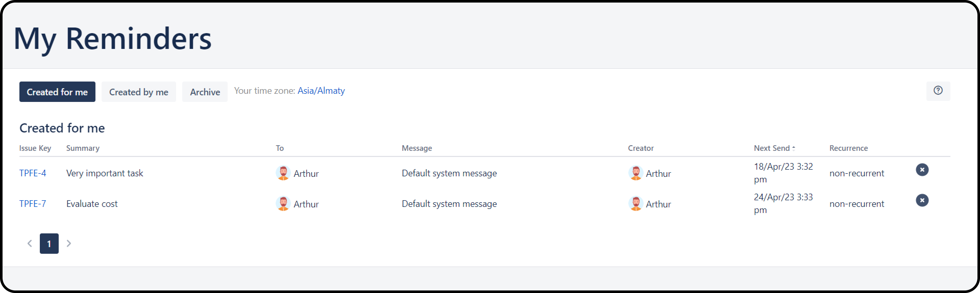This screenshot has height=293, width=980.
Task: Select the Created for me tab
Action: tap(57, 92)
